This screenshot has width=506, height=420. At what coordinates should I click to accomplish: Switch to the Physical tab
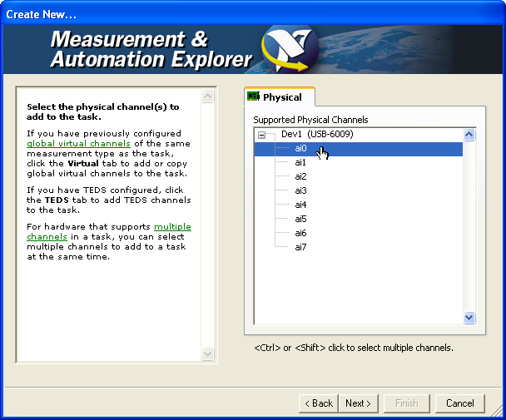280,96
